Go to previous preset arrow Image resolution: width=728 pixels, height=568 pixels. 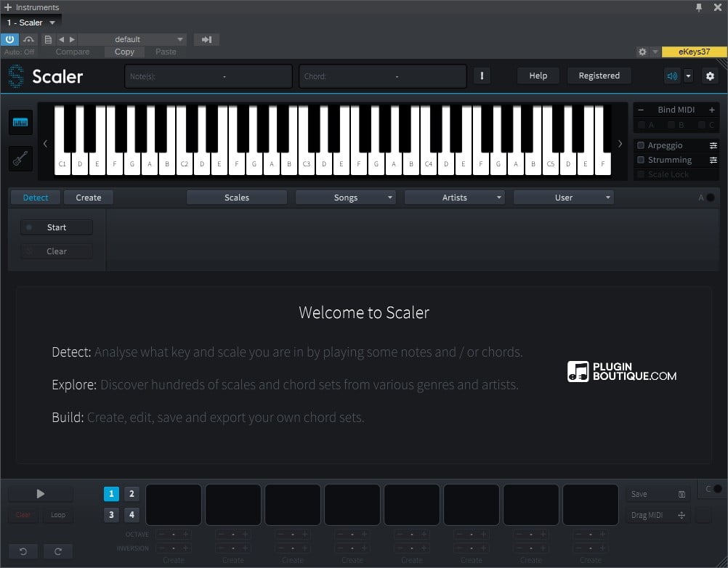pyautogui.click(x=61, y=39)
